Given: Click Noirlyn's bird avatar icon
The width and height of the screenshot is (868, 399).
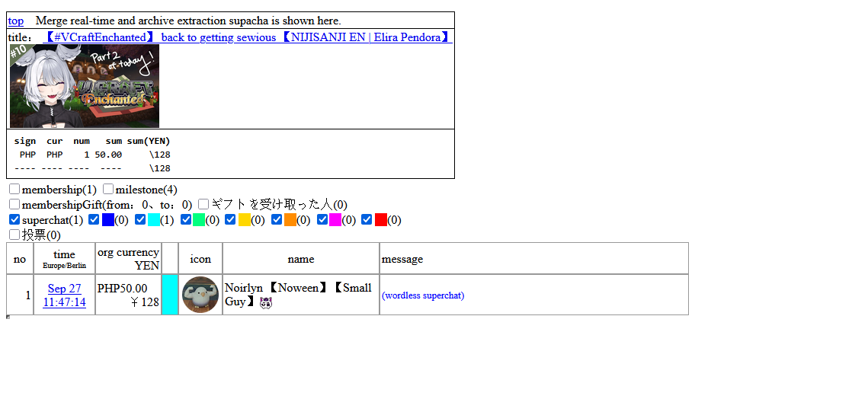Looking at the screenshot, I should [200, 295].
